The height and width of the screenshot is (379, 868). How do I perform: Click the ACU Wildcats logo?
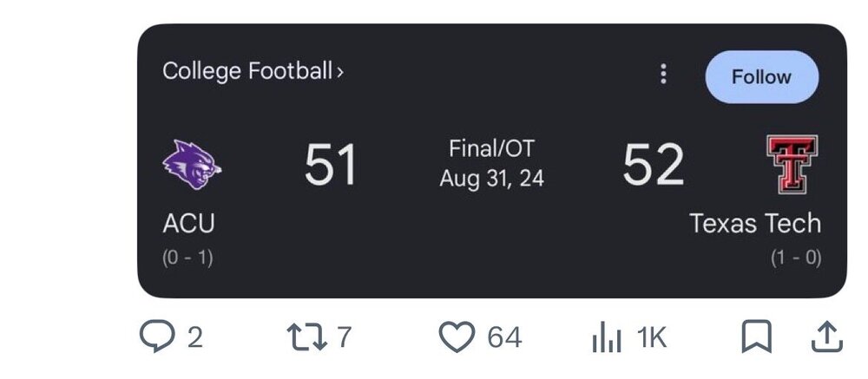pos(192,164)
